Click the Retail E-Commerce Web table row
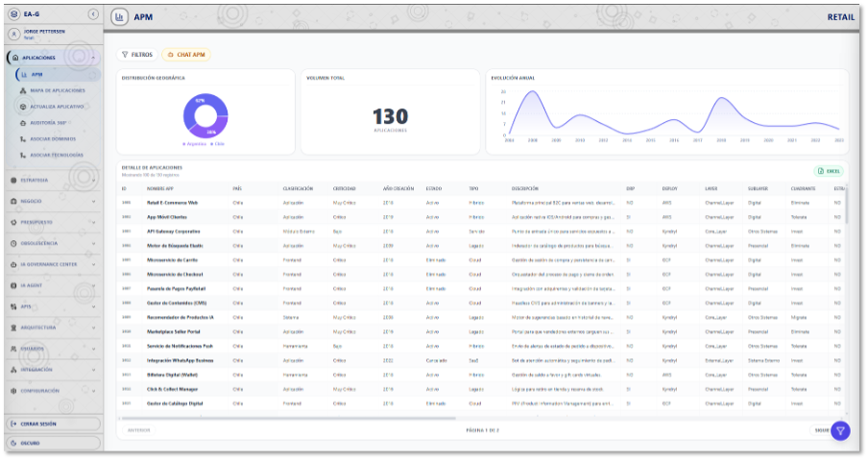The height and width of the screenshot is (461, 868). (173, 203)
